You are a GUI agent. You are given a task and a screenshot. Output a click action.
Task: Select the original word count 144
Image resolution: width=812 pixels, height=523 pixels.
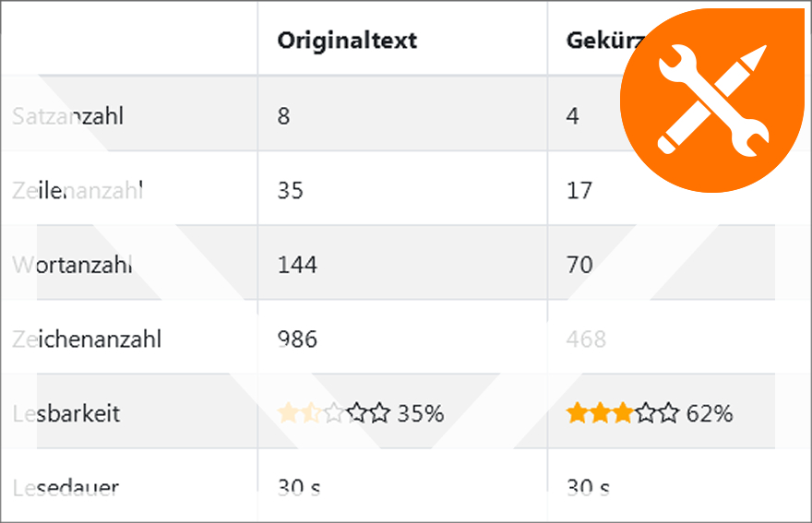tap(297, 265)
